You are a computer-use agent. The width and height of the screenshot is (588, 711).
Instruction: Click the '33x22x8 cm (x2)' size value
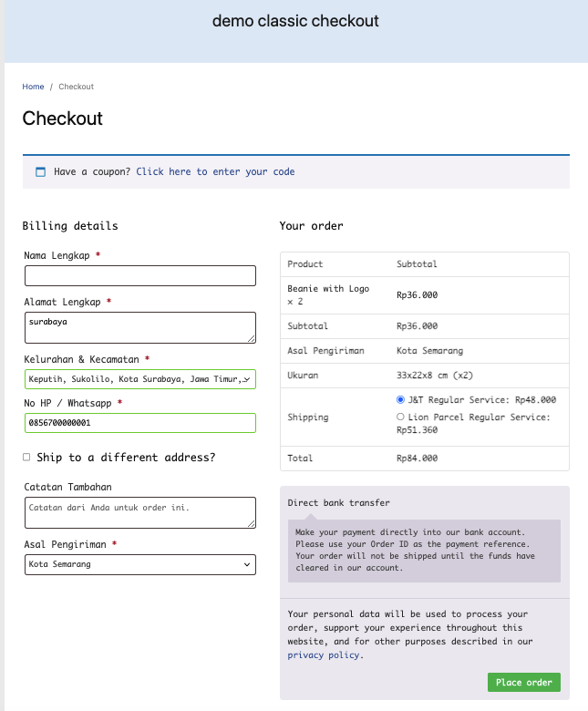click(x=435, y=376)
